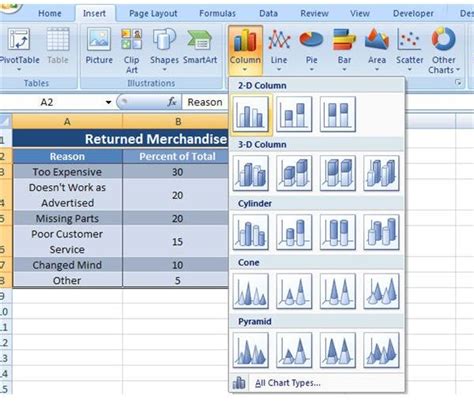The image size is (474, 403).
Task: Select the Missing Parts cell
Action: 67,219
